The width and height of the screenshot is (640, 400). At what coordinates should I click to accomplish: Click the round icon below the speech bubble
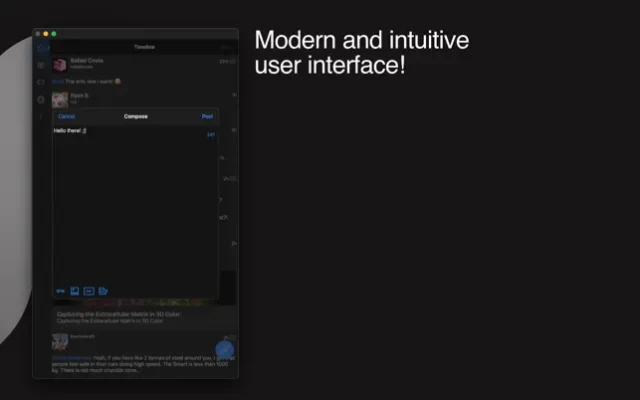click(x=41, y=99)
